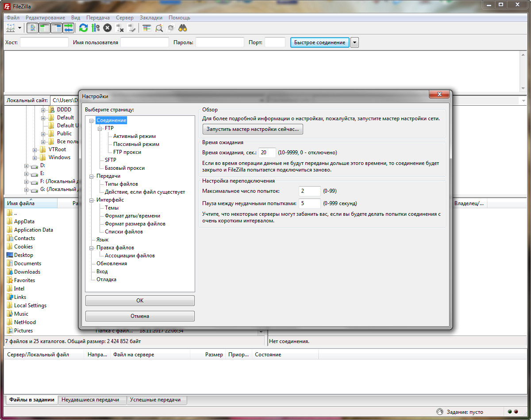Select Темы settings page
The width and height of the screenshot is (531, 420).
(x=112, y=208)
